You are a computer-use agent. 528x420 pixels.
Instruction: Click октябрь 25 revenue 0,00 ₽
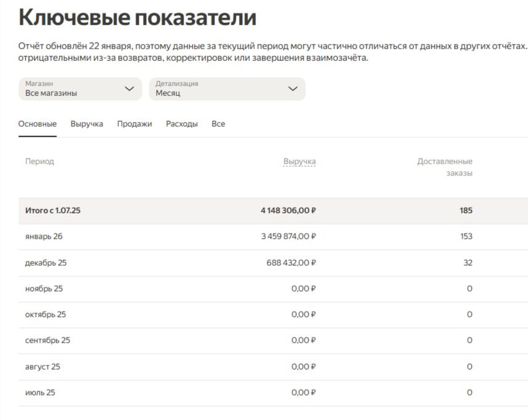(x=304, y=315)
